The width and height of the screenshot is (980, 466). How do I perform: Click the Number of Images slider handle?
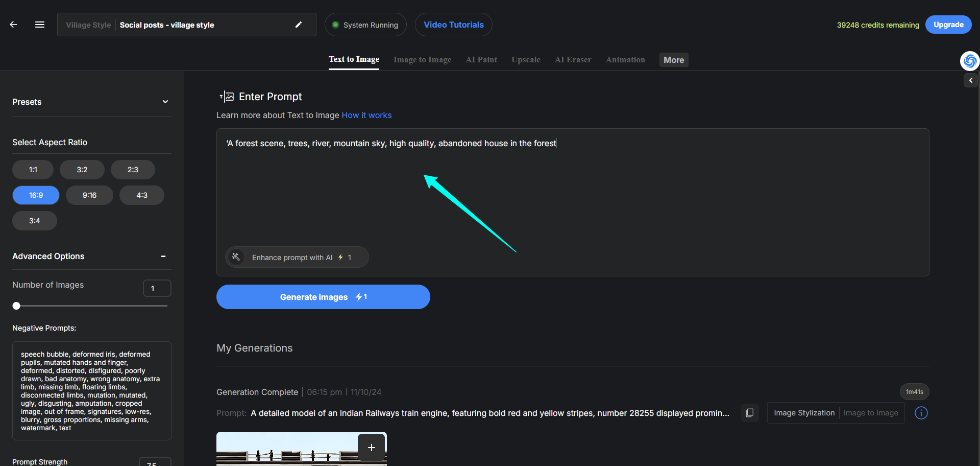coord(16,306)
